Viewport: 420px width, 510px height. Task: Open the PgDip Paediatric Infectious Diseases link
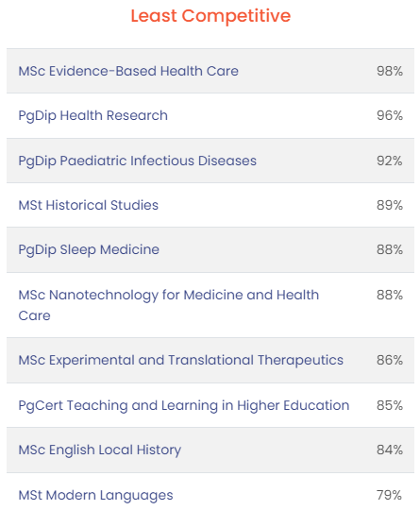tap(137, 161)
